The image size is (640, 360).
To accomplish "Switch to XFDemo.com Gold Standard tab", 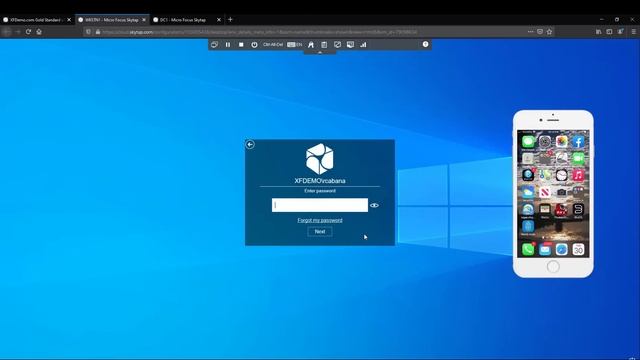I will coord(36,20).
